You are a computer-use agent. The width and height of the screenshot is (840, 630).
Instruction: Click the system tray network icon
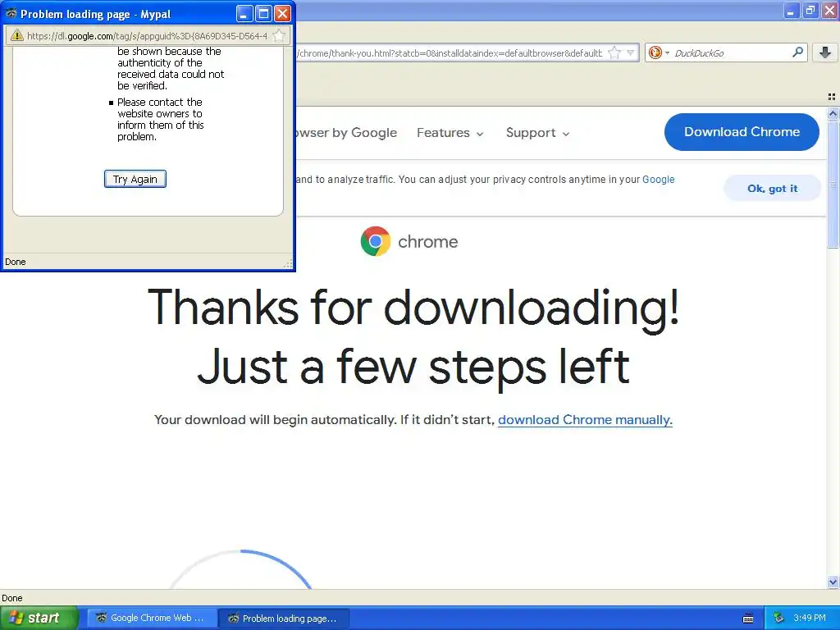point(778,618)
